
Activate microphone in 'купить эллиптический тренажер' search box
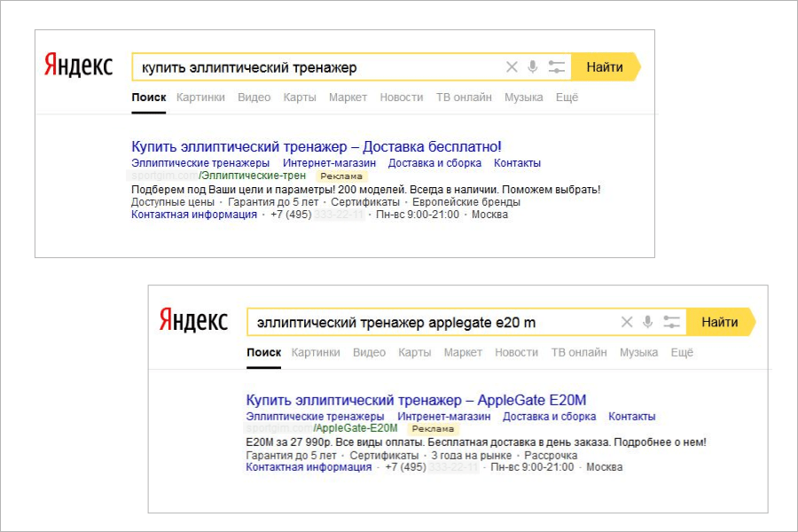pos(533,66)
